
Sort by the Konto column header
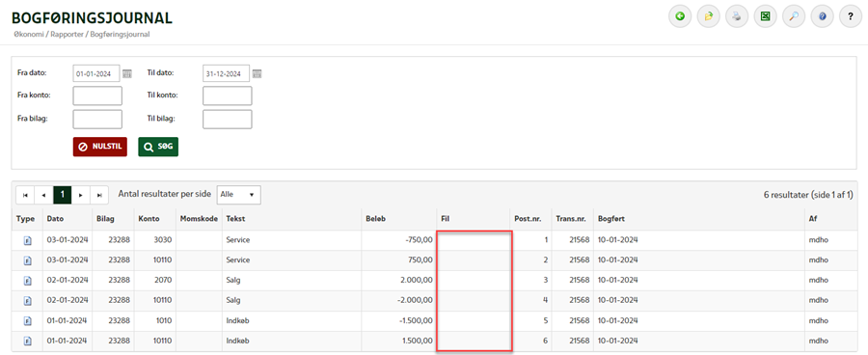tap(149, 219)
